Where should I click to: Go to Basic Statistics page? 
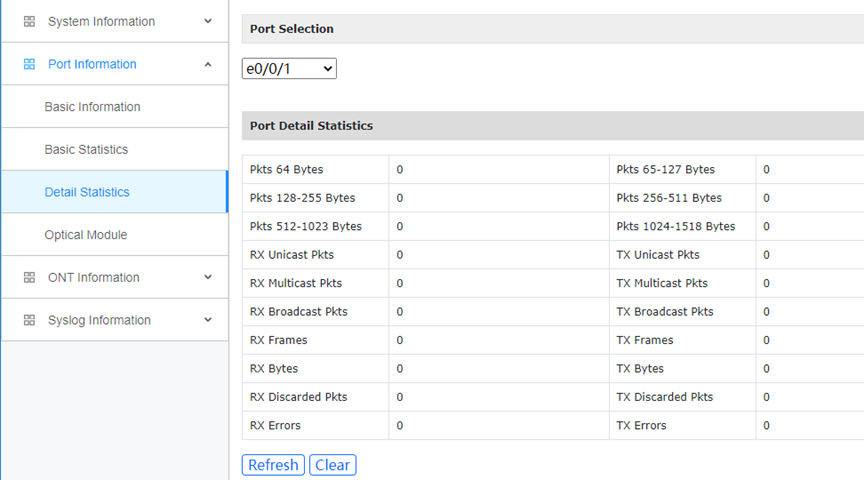86,150
